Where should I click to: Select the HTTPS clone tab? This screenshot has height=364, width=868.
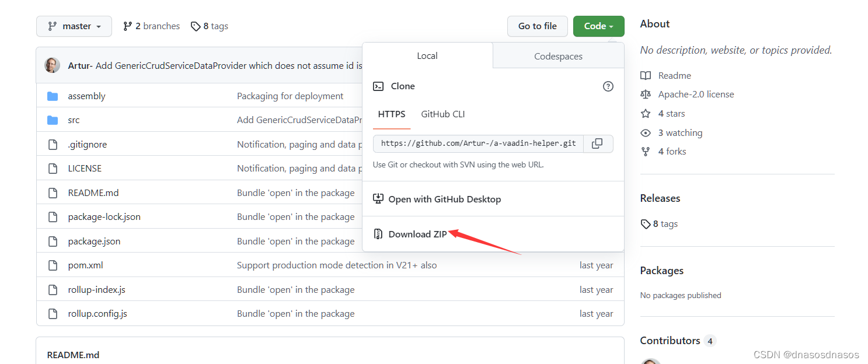392,114
